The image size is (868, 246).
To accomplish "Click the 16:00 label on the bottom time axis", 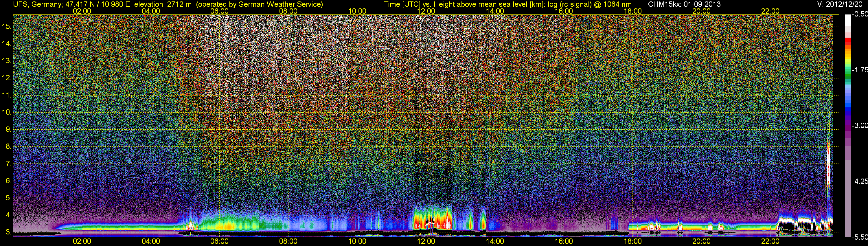I will click(x=564, y=241).
